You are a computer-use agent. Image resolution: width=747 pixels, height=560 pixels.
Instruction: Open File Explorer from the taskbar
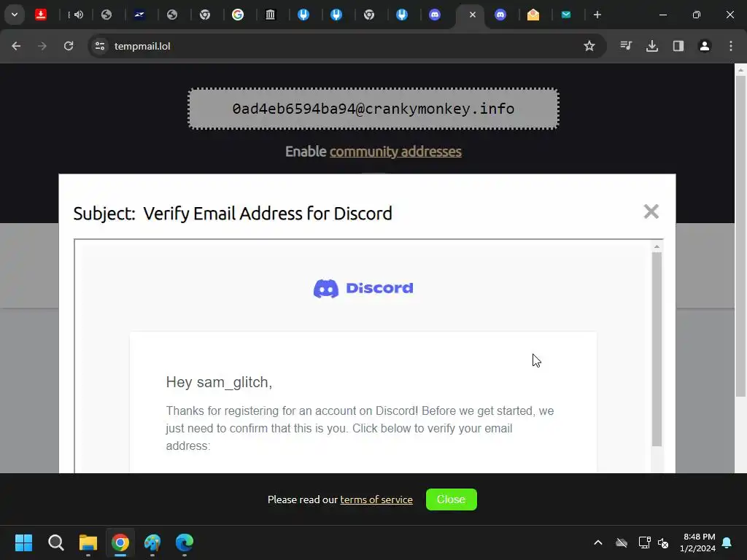[x=88, y=542]
